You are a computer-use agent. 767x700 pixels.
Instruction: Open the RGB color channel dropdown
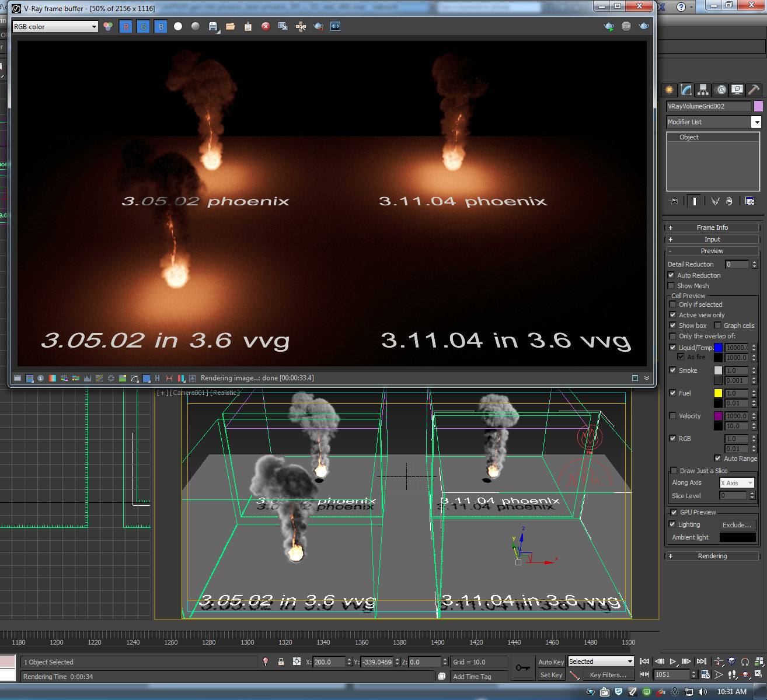pos(55,27)
